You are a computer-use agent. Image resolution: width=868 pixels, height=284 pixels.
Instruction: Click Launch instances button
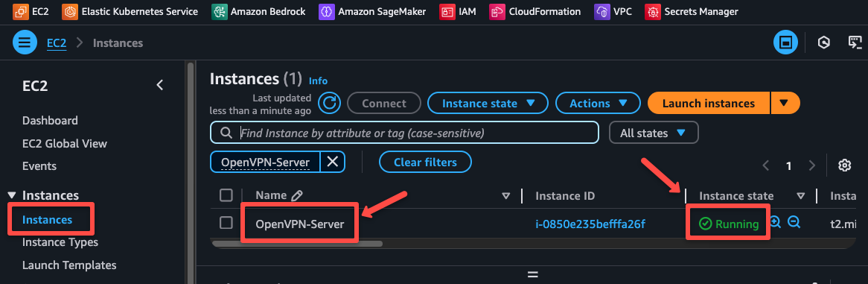point(709,104)
